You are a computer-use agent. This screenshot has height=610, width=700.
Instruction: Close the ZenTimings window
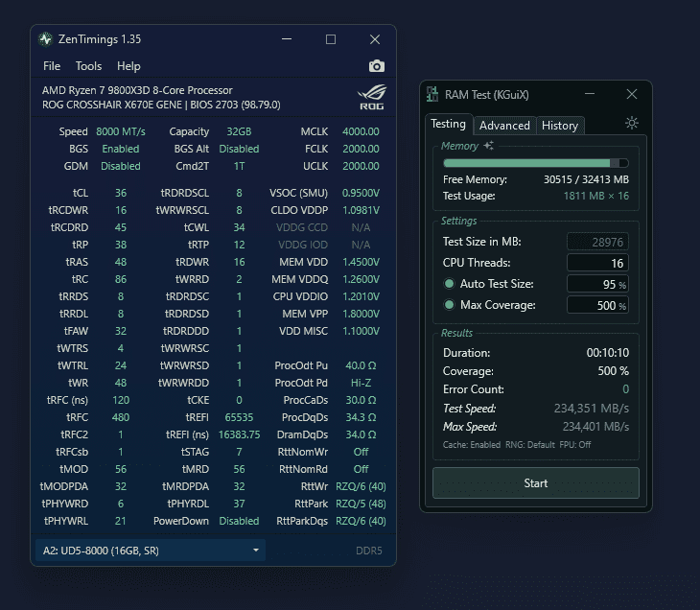click(x=375, y=39)
